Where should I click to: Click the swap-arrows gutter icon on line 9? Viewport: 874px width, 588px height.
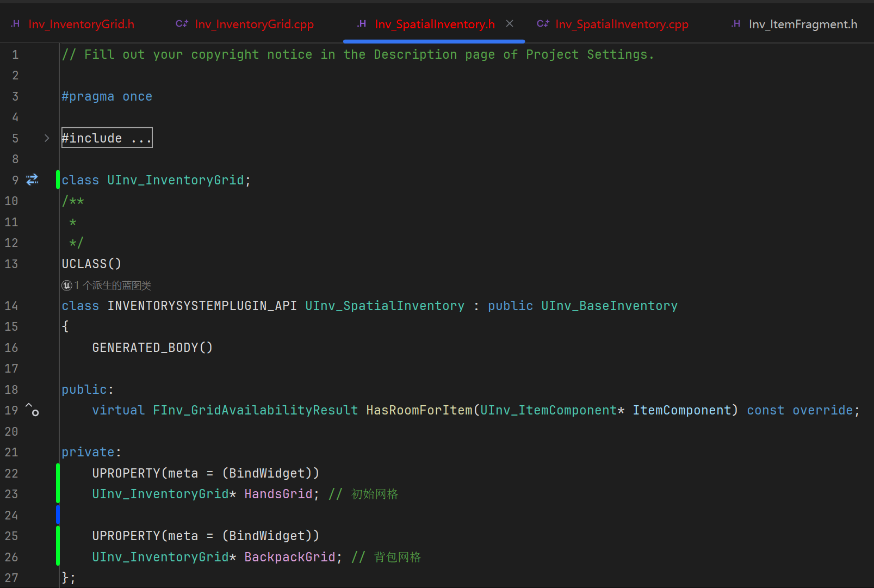coord(33,180)
